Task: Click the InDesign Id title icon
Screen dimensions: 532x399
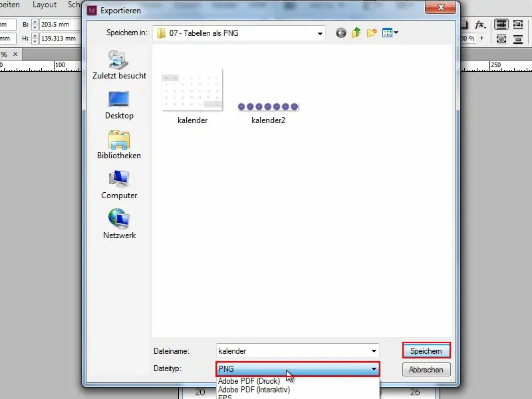Action: coord(92,10)
